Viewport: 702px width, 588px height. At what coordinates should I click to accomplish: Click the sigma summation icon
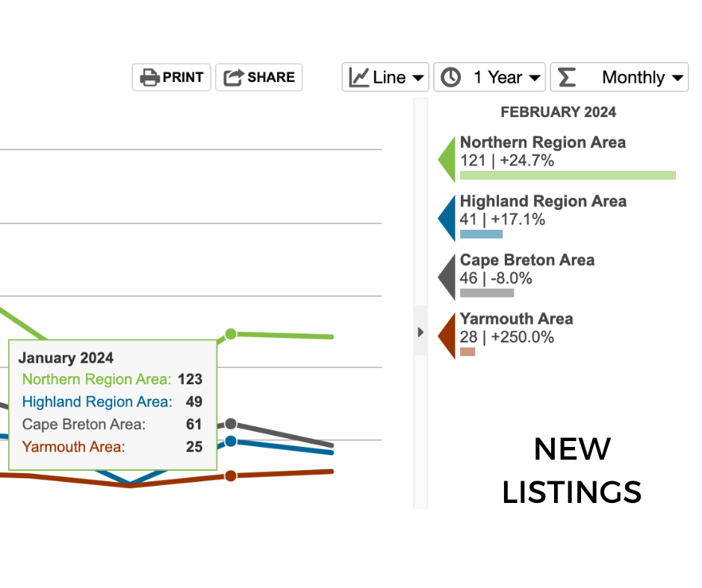click(567, 78)
